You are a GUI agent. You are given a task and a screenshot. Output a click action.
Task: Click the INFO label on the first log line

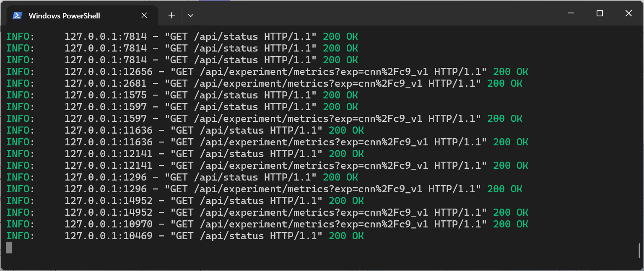[20, 36]
